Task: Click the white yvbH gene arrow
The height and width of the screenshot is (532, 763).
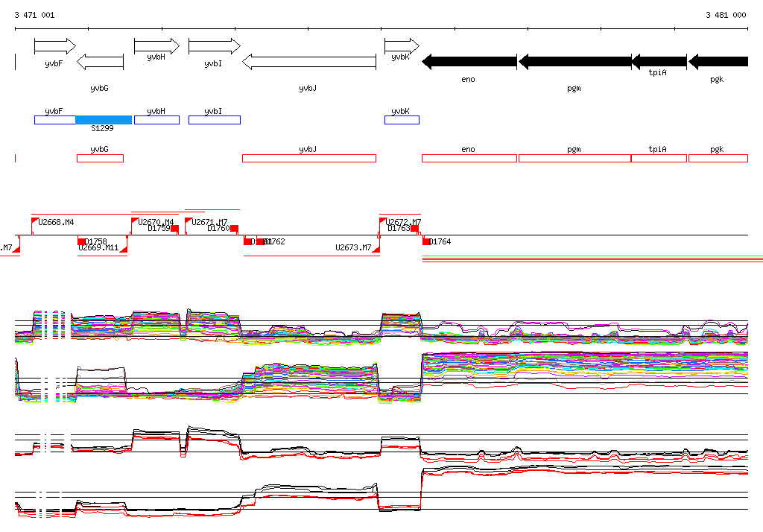Action: (156, 47)
